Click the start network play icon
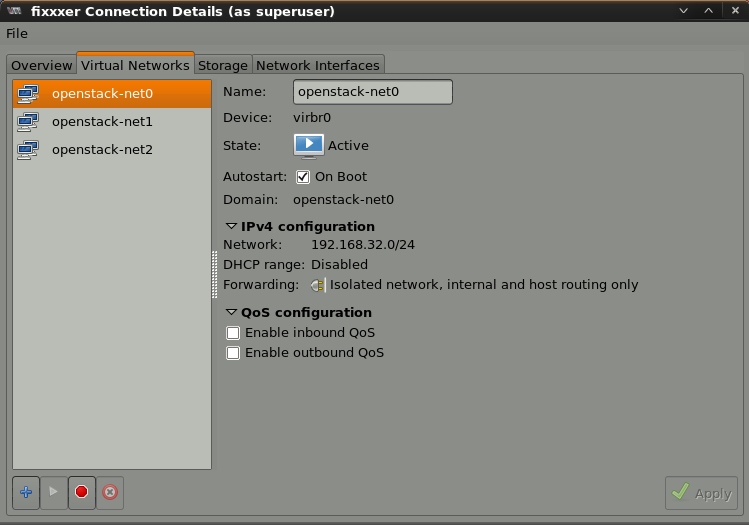 click(x=54, y=492)
